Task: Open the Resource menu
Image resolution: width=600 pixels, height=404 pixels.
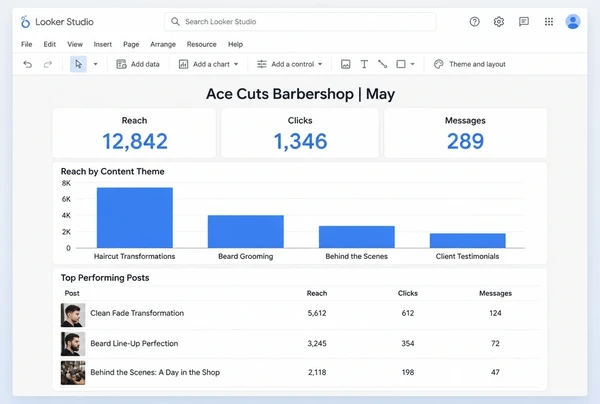Action: [202, 44]
